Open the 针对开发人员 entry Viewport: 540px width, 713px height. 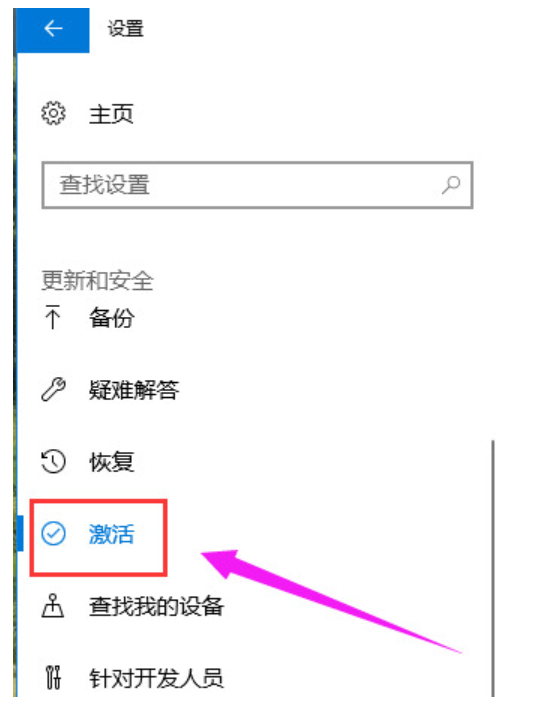(x=156, y=678)
